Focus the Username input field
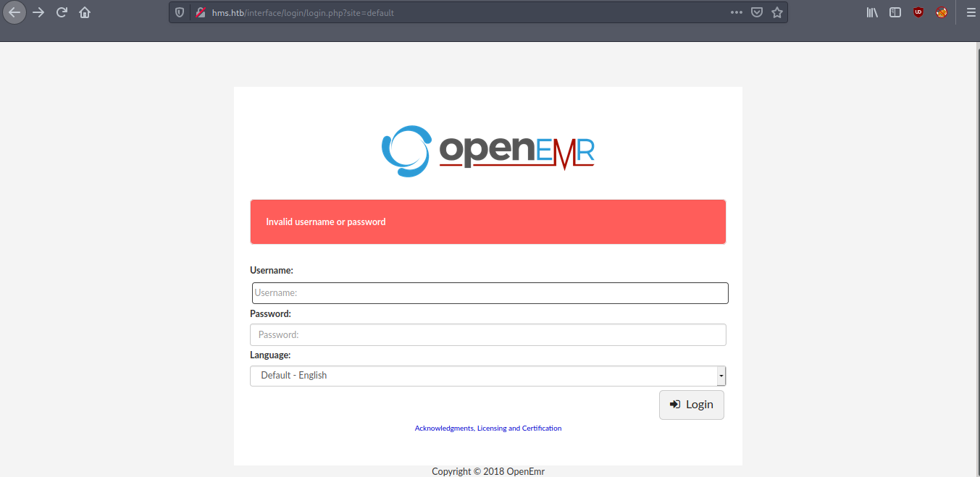Viewport: 980px width, 477px height. click(490, 293)
